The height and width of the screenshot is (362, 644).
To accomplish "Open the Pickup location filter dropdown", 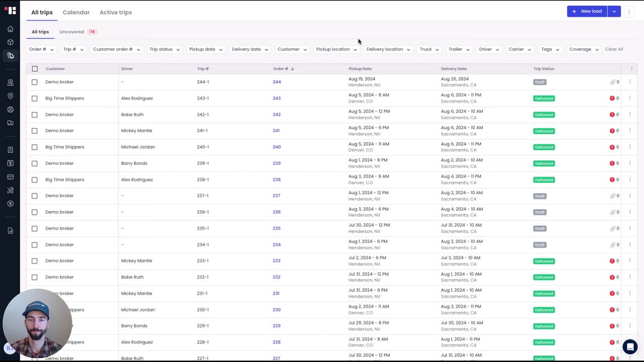I will [x=336, y=49].
